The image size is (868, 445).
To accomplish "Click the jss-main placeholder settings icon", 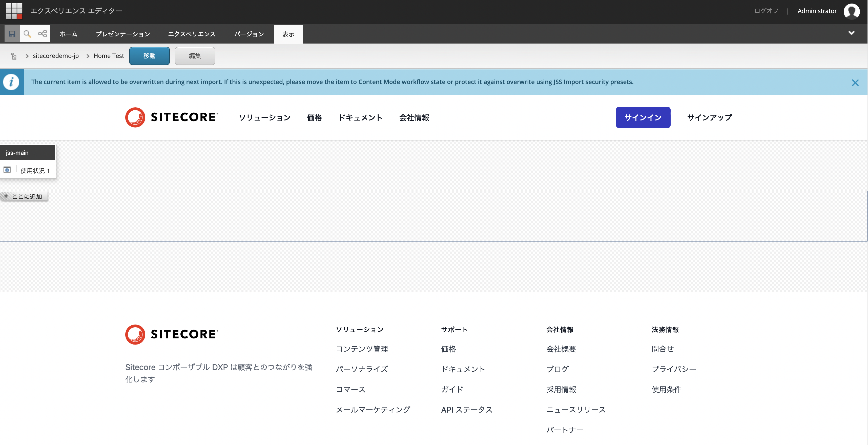I will tap(7, 170).
